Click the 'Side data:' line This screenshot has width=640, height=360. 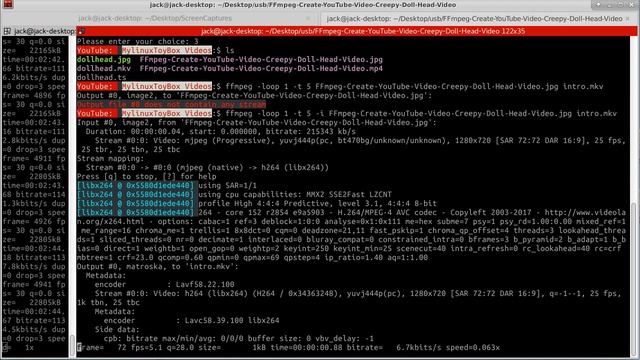click(117, 329)
